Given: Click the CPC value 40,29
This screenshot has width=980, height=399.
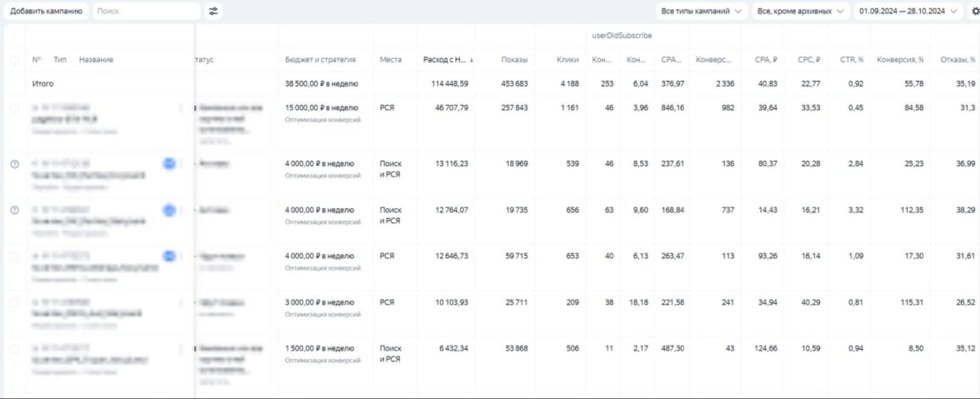Looking at the screenshot, I should (811, 302).
